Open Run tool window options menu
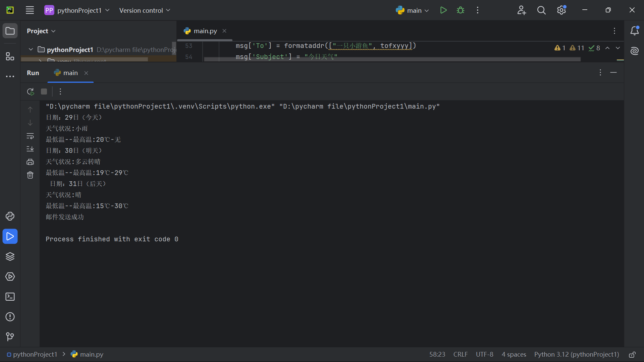644x362 pixels. (600, 72)
